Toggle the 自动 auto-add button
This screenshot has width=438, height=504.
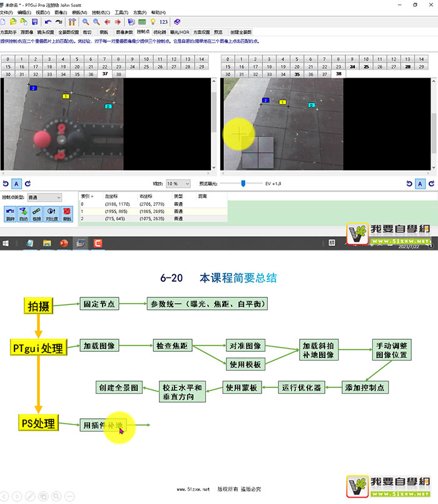23,213
